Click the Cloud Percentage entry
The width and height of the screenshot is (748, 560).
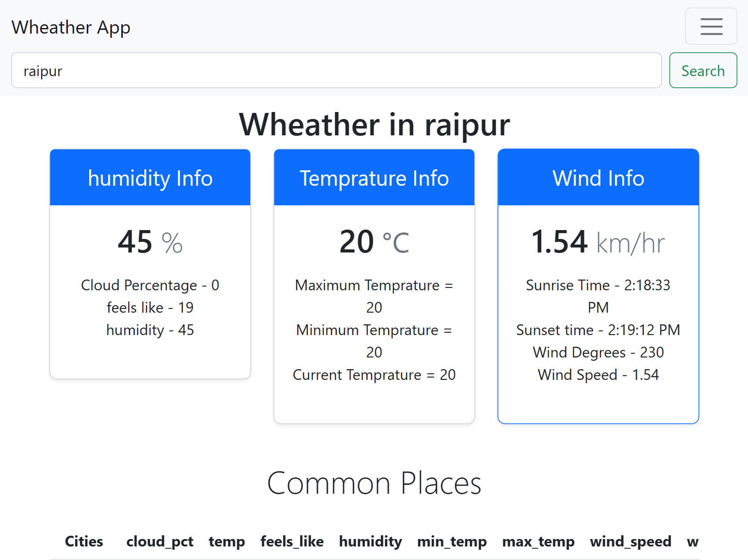tap(150, 285)
